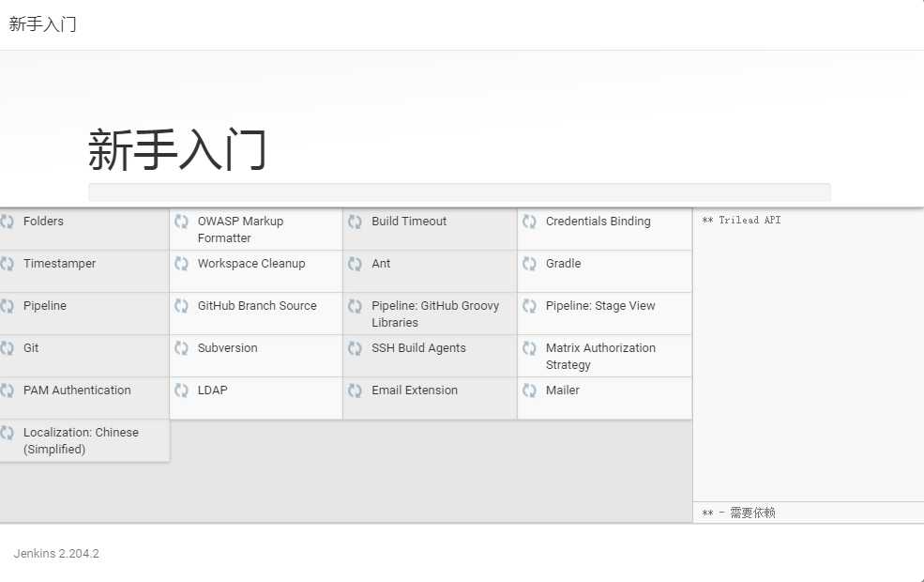This screenshot has width=924, height=582.
Task: Click the ** - 需要依赖 legend text
Action: (738, 513)
